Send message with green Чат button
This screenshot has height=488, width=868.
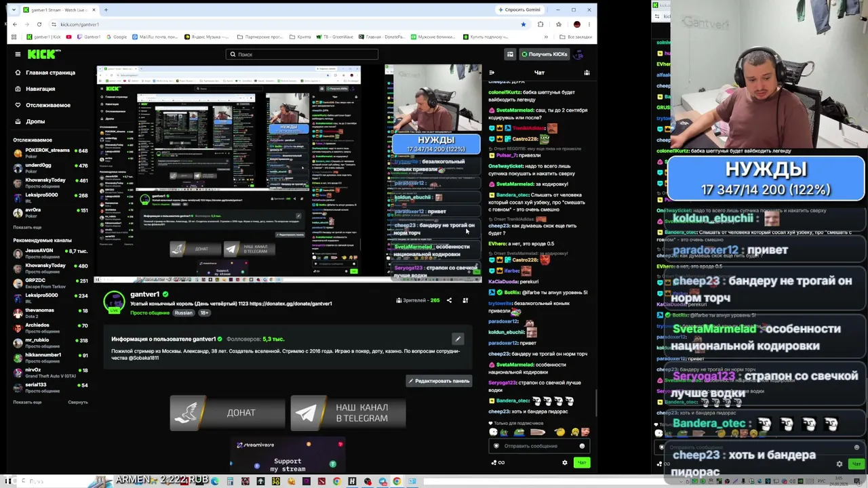pyautogui.click(x=582, y=463)
